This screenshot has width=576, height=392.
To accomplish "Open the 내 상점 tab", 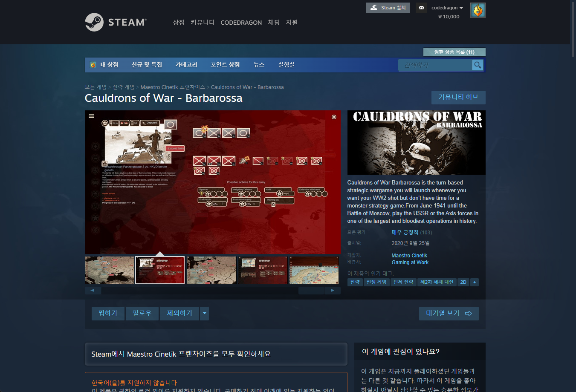I will point(105,65).
